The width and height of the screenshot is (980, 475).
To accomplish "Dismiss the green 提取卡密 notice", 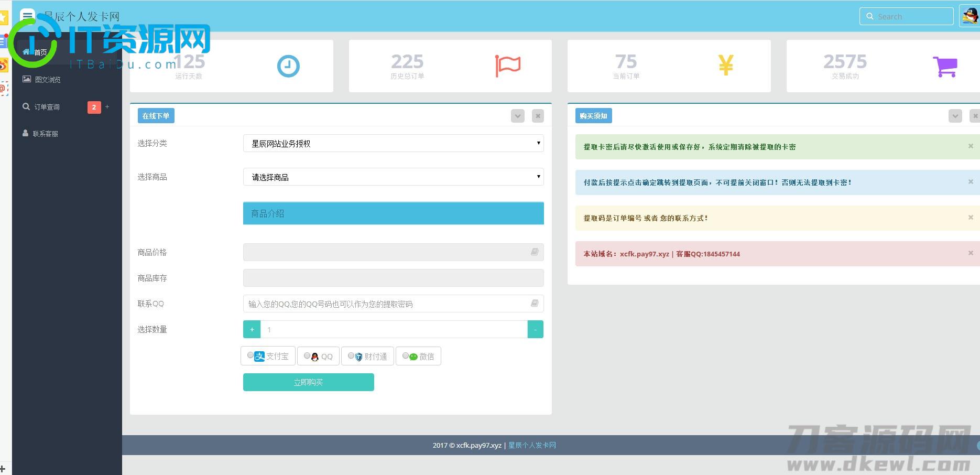I will (x=971, y=146).
